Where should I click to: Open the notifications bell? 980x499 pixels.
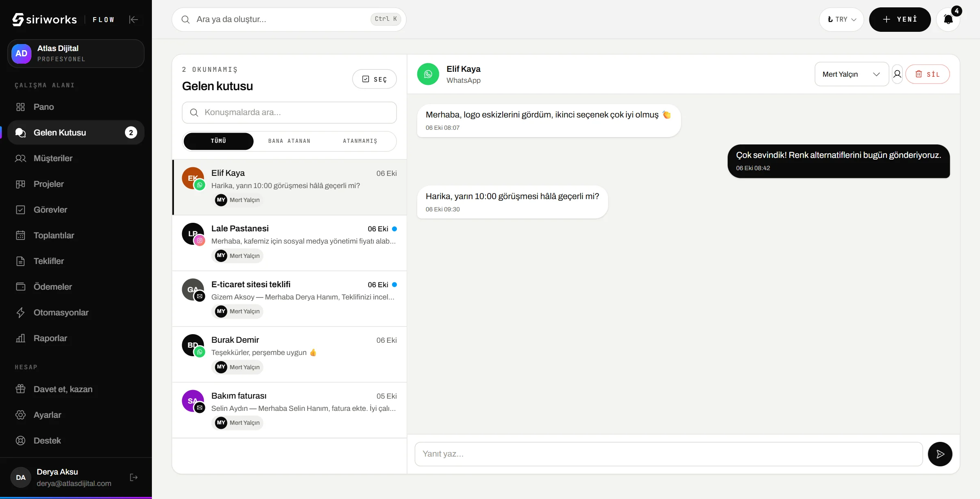(x=948, y=19)
